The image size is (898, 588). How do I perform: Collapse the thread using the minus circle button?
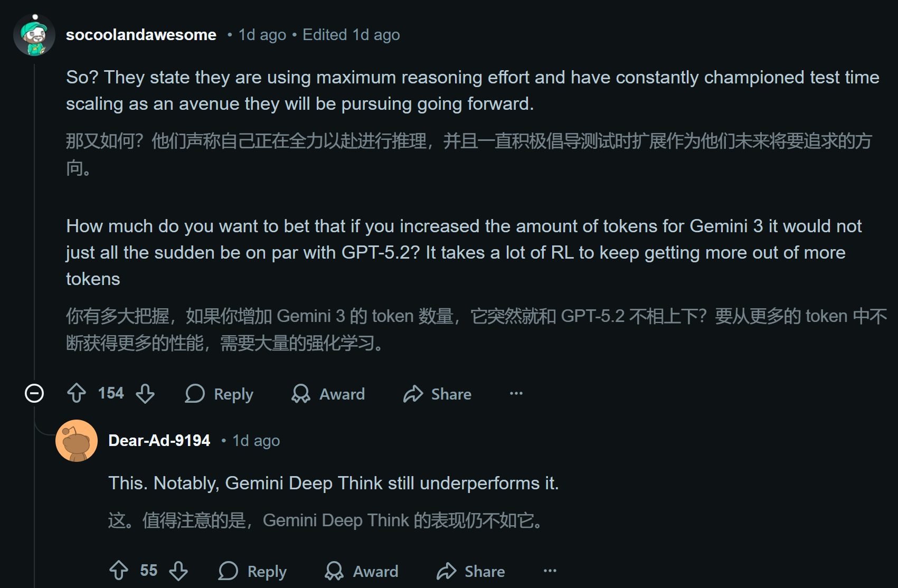[34, 394]
